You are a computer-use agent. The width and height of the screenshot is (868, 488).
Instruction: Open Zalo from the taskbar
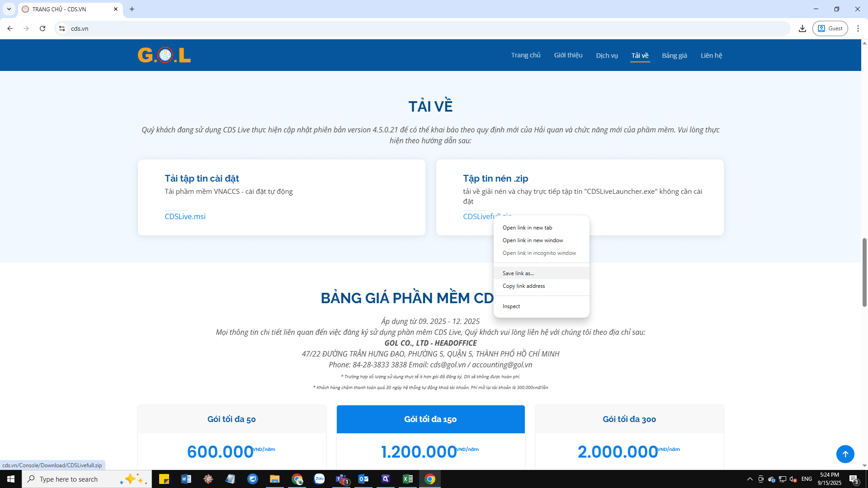(319, 479)
